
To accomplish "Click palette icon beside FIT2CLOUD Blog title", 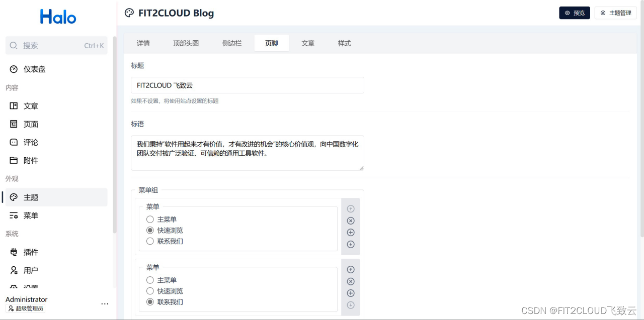I will click(x=129, y=13).
